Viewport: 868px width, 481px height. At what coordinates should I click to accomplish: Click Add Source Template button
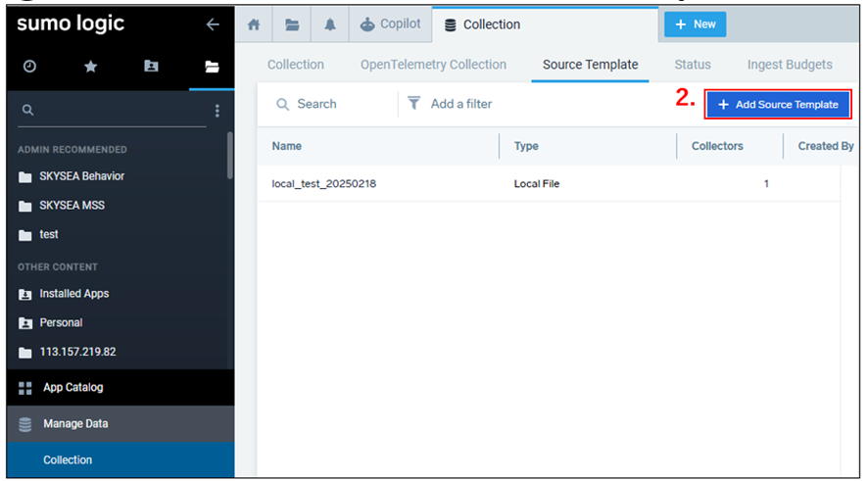point(778,105)
